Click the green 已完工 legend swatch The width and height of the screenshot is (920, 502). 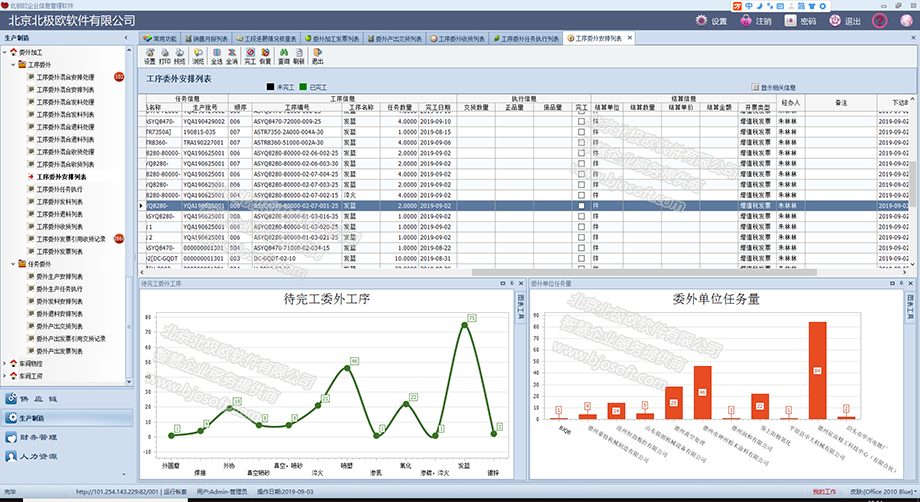pyautogui.click(x=303, y=87)
